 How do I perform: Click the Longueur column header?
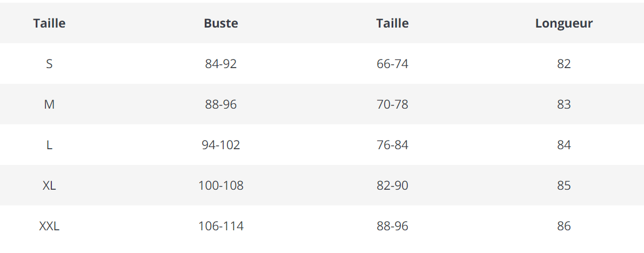pyautogui.click(x=564, y=23)
